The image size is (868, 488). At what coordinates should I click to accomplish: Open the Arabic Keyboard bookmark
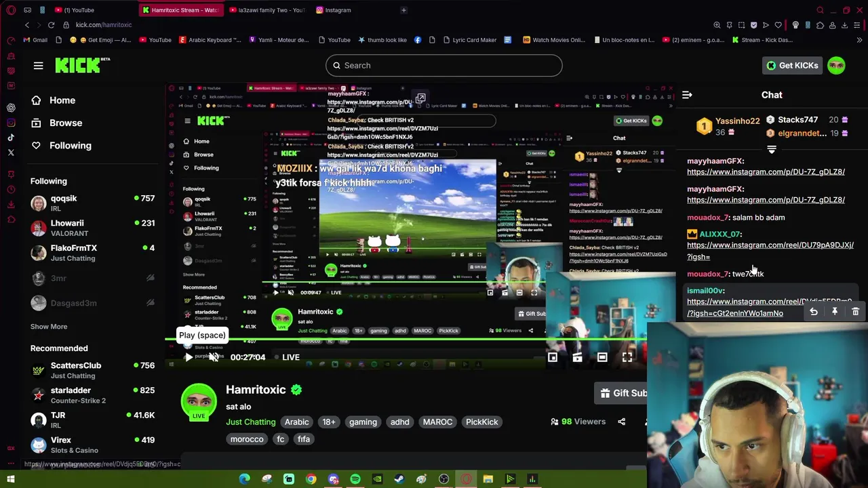coord(210,40)
